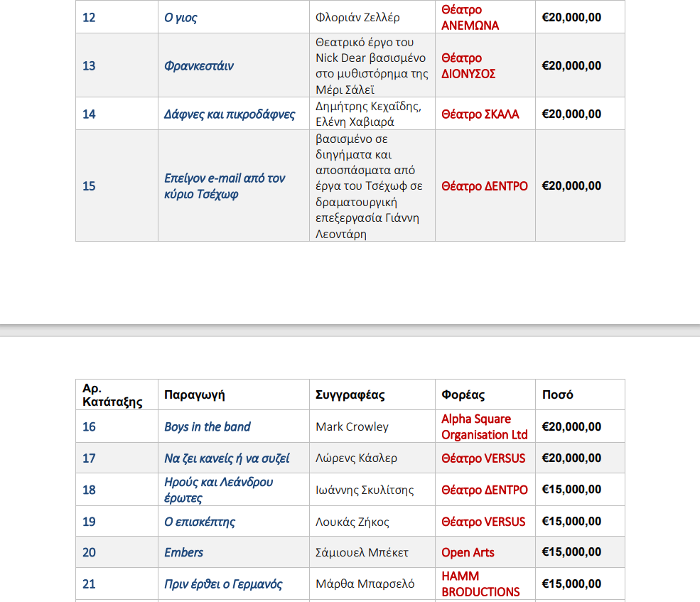Click the author 'Ιωάννης Σκυλίτσης'

point(365,490)
